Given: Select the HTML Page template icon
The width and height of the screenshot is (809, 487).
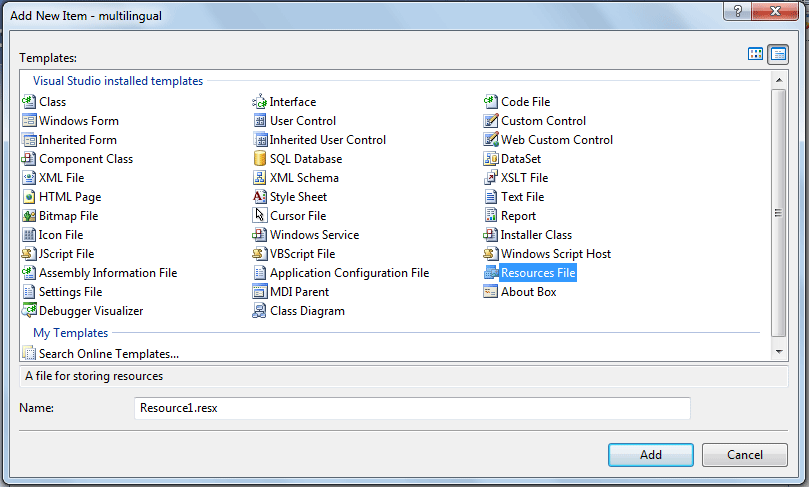Looking at the screenshot, I should [x=29, y=197].
